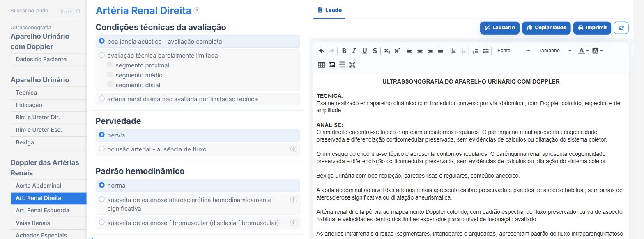Open Dados do Paciente section
This screenshot has height=239, width=644.
pos(48,59)
